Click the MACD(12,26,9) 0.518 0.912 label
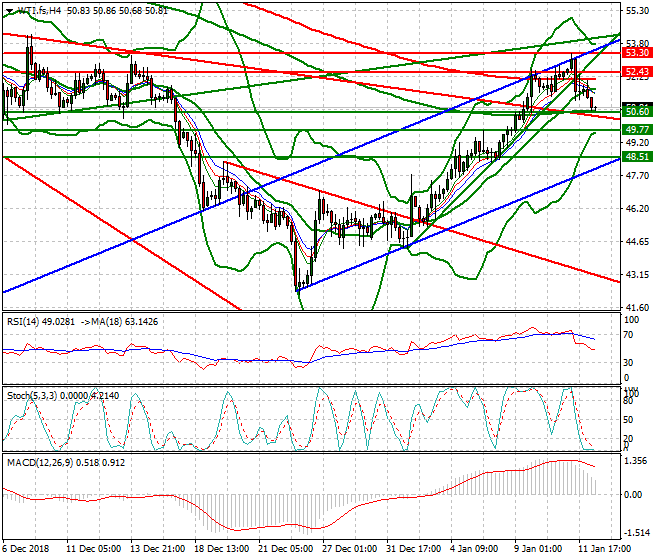660x560 pixels. click(x=66, y=463)
